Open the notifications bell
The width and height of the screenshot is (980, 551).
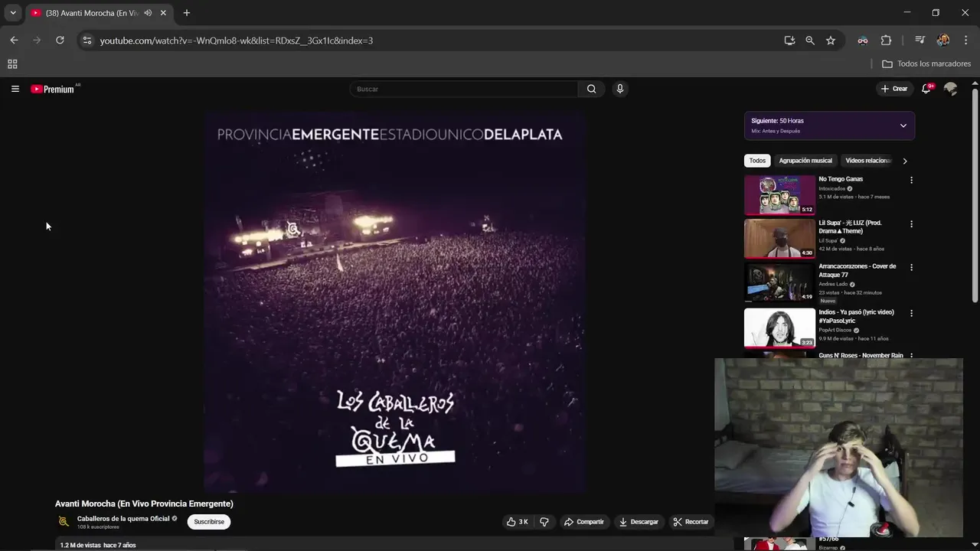(926, 89)
